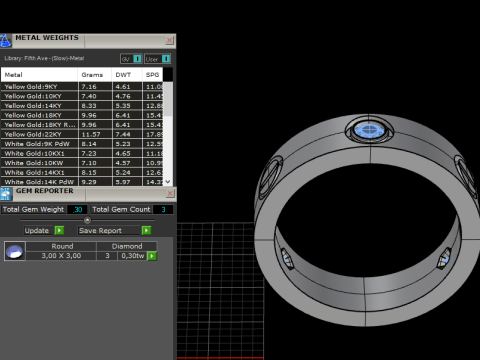
Task: Select the Yellow Gold:9KY row
Action: click(x=82, y=87)
